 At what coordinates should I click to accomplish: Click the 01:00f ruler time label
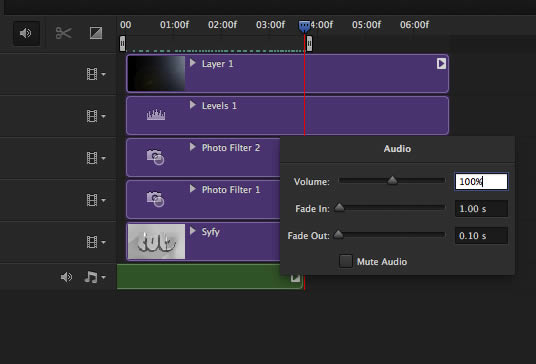pyautogui.click(x=174, y=25)
